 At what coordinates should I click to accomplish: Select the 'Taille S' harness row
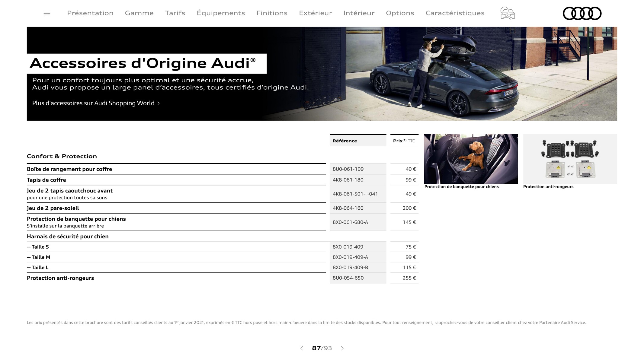176,247
